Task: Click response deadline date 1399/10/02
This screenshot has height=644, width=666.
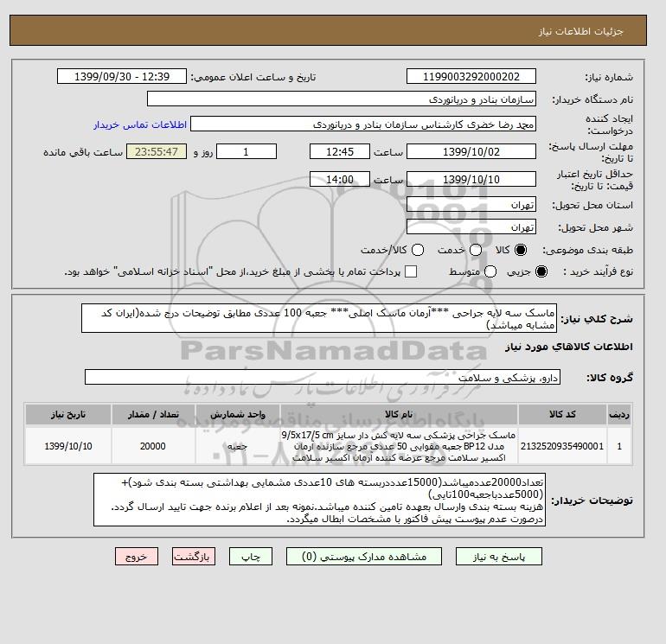Action: 471,151
